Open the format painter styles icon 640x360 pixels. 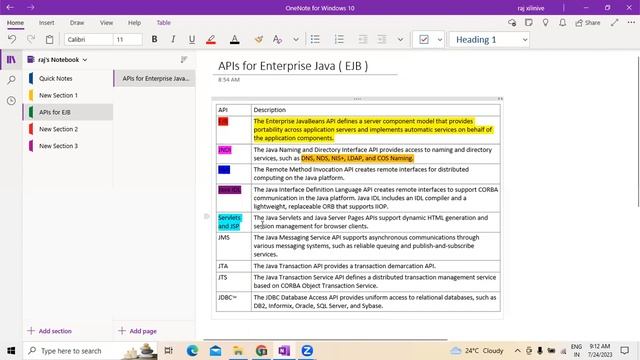coord(277,39)
